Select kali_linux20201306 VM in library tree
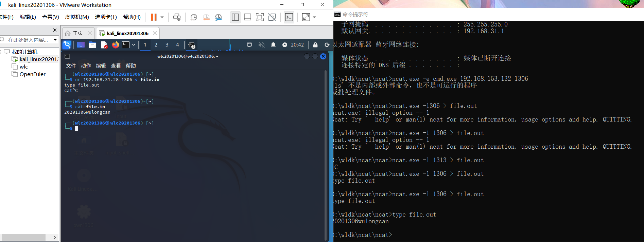644x242 pixels. click(x=39, y=59)
